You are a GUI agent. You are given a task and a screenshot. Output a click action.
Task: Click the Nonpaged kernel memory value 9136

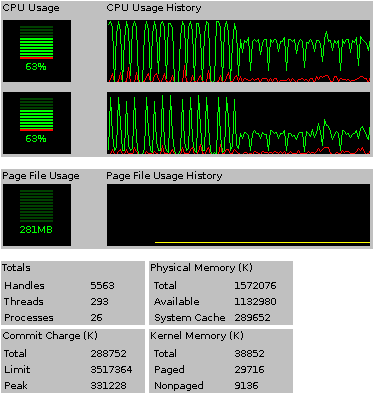[x=246, y=386]
